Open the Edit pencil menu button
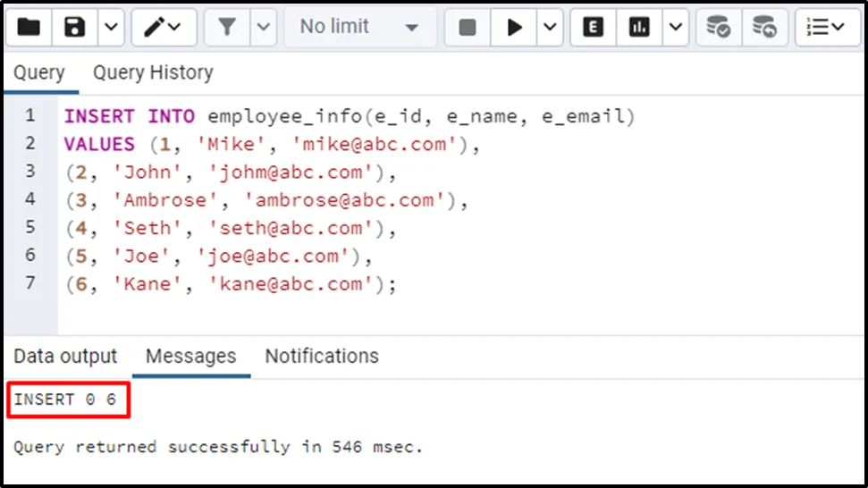Viewport: 868px width, 488px height. [164, 27]
